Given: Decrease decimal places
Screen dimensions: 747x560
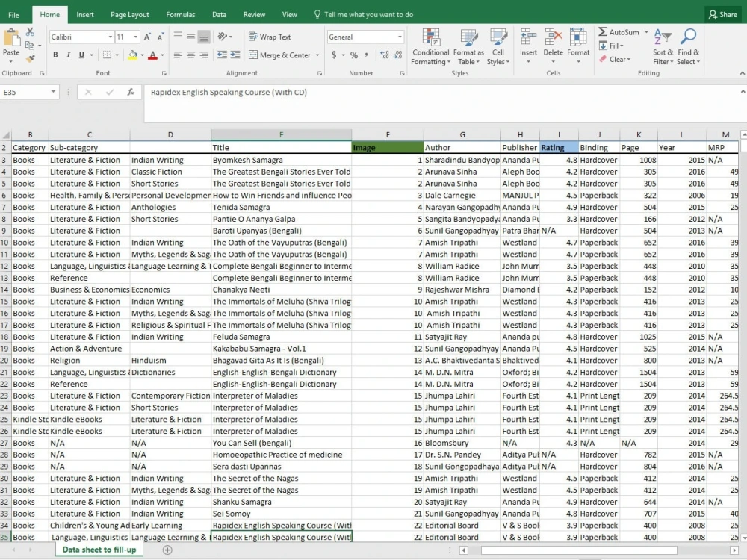Looking at the screenshot, I should 398,55.
